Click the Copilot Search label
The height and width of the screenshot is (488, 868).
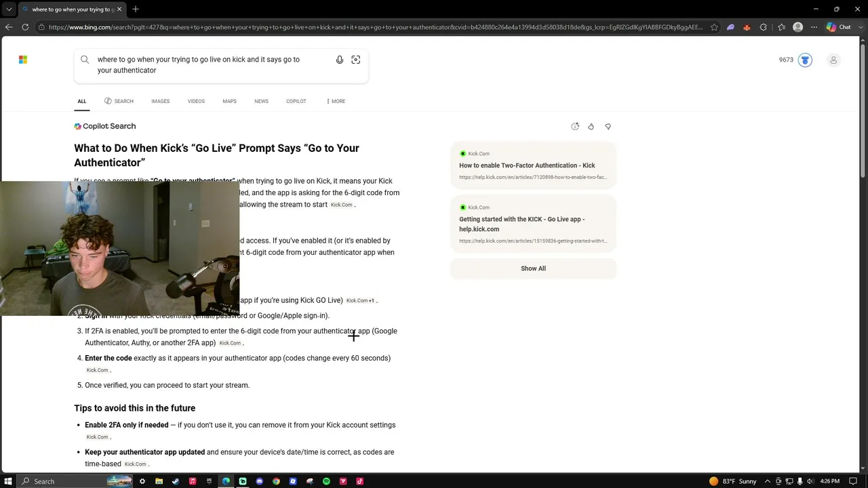105,126
